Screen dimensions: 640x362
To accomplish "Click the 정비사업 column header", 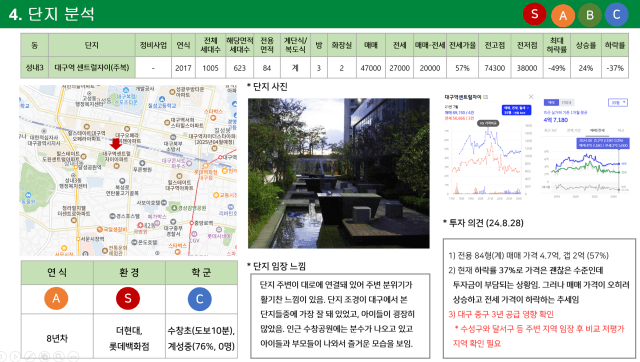I will click(153, 45).
